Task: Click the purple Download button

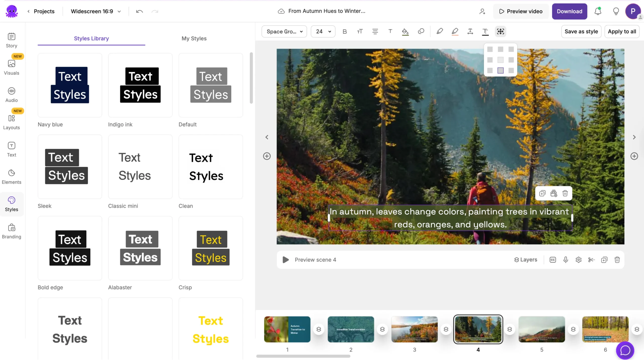Action: point(569,11)
